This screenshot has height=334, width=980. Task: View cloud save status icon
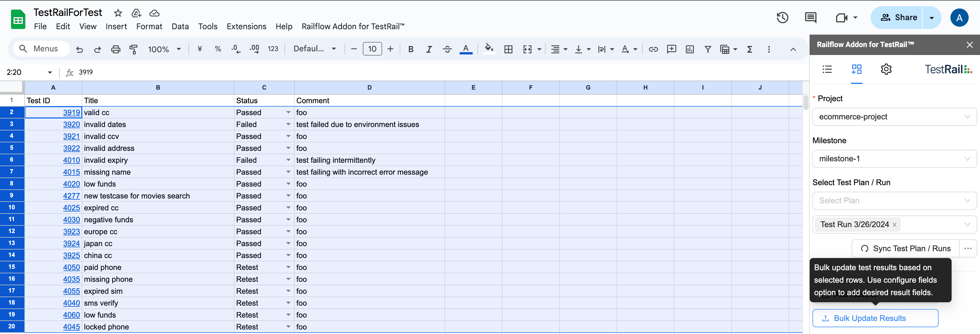154,13
